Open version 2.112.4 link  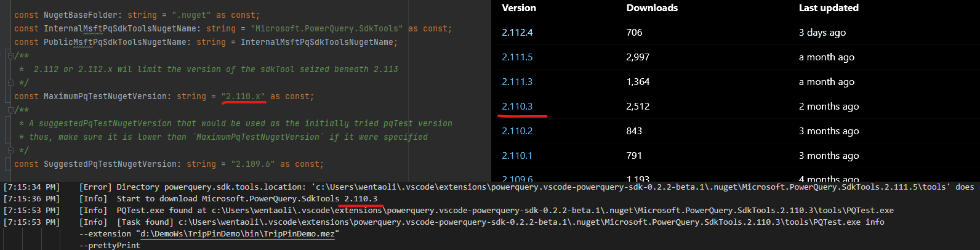coord(517,33)
